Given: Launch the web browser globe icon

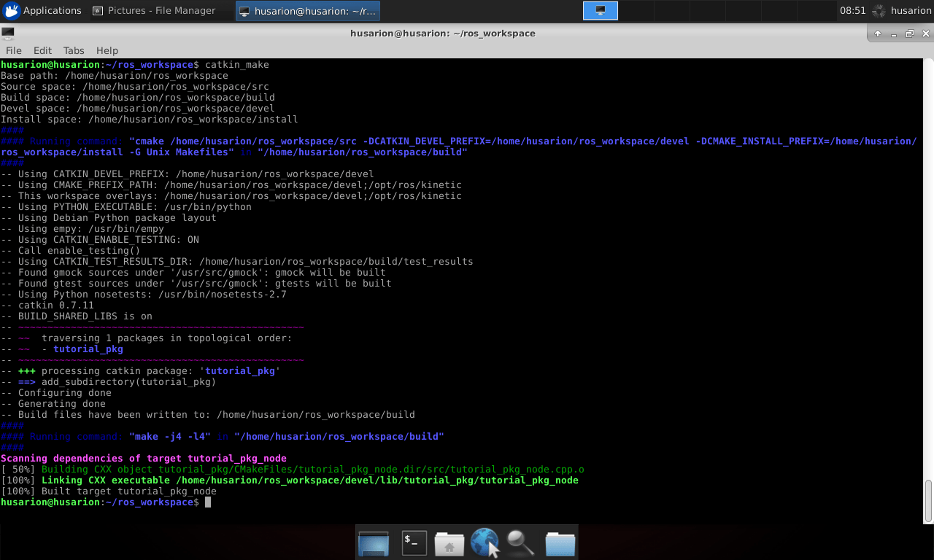Looking at the screenshot, I should pyautogui.click(x=485, y=542).
